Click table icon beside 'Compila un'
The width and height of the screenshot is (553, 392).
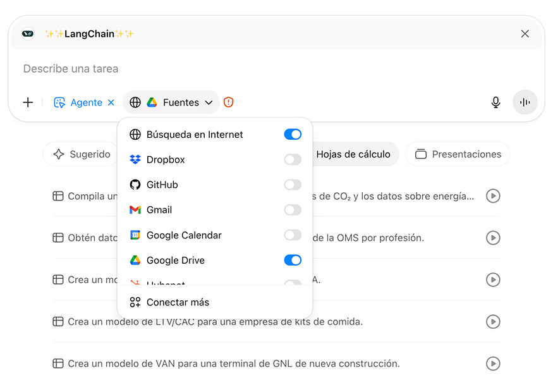pos(58,196)
